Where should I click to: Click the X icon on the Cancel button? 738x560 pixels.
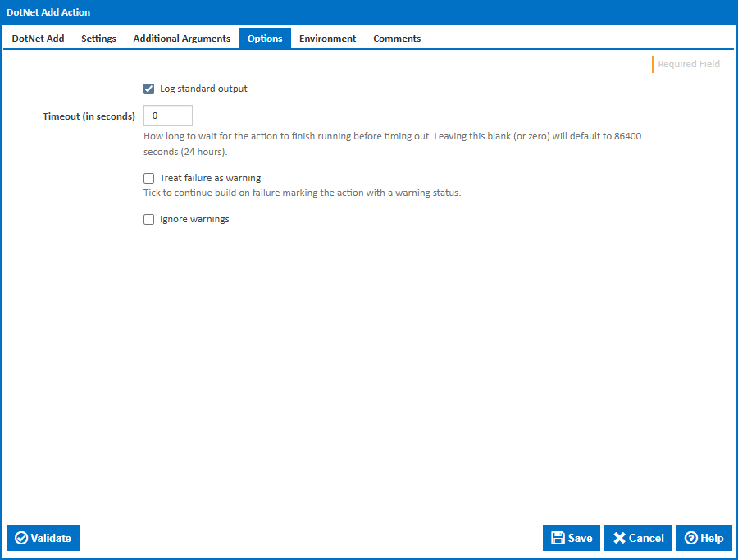point(621,538)
